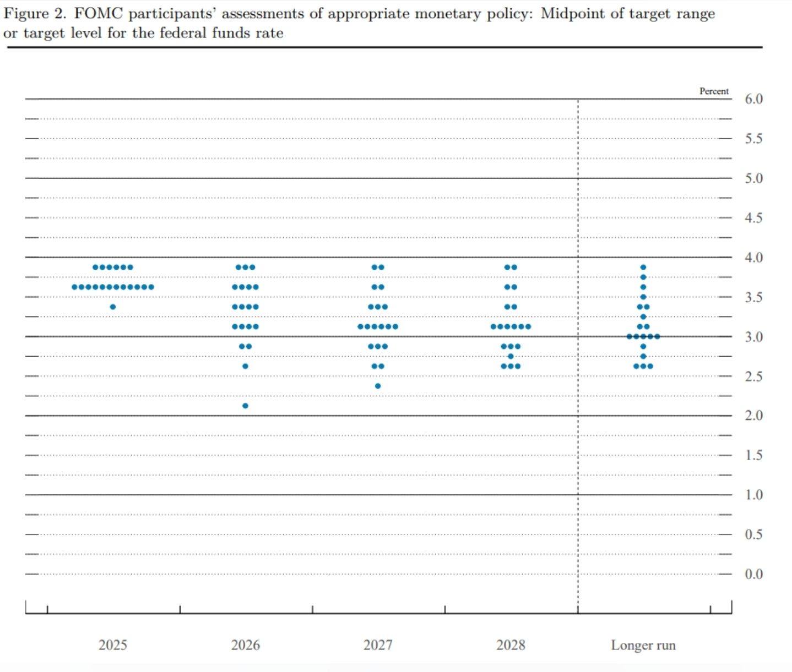792x672 pixels.
Task: Select the lowest dot in the 2026 column
Action: (x=245, y=406)
